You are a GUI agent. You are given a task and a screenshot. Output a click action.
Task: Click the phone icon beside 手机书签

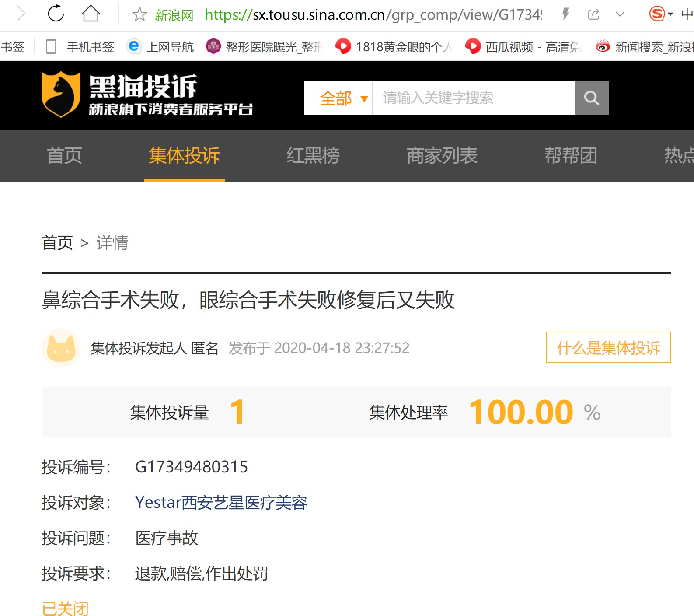[51, 46]
